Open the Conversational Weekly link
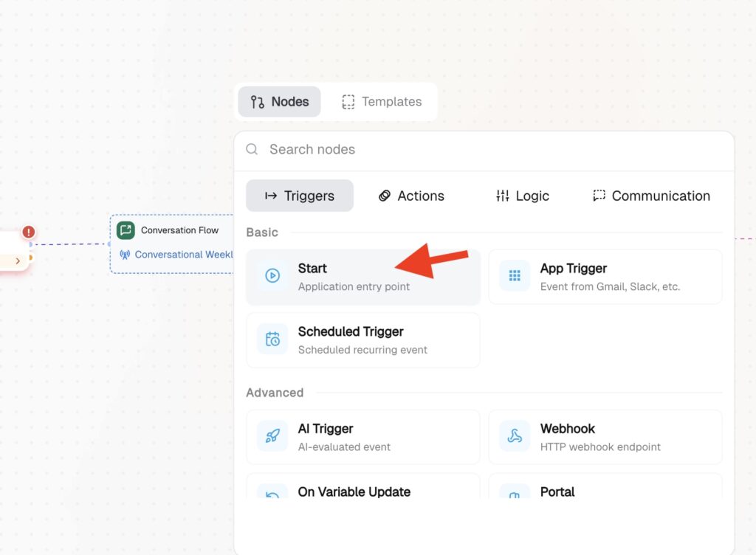Image resolution: width=756 pixels, height=555 pixels. tap(183, 255)
